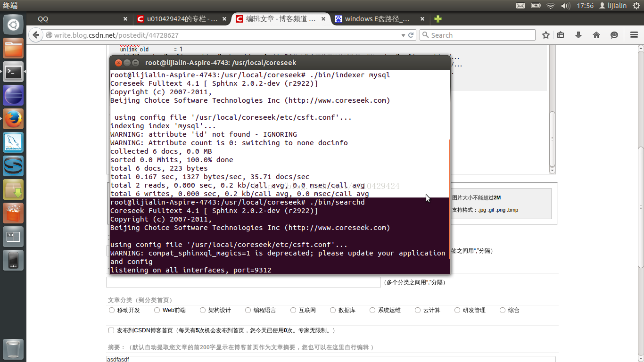The image size is (644, 362).
Task: Open the blue S application in launcher
Action: point(13,166)
